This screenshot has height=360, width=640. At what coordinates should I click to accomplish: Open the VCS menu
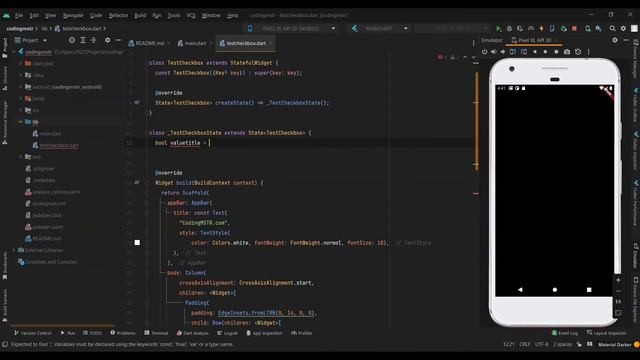click(191, 16)
